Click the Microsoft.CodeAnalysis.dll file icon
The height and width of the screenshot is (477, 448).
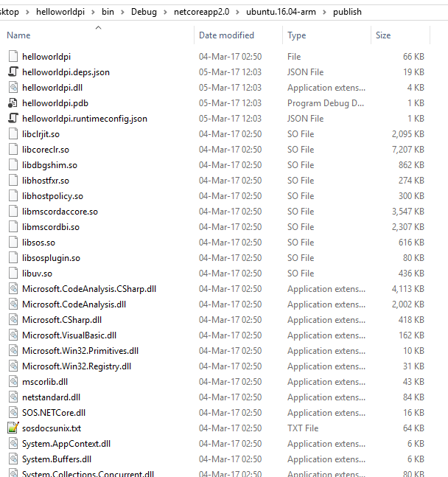coord(13,304)
